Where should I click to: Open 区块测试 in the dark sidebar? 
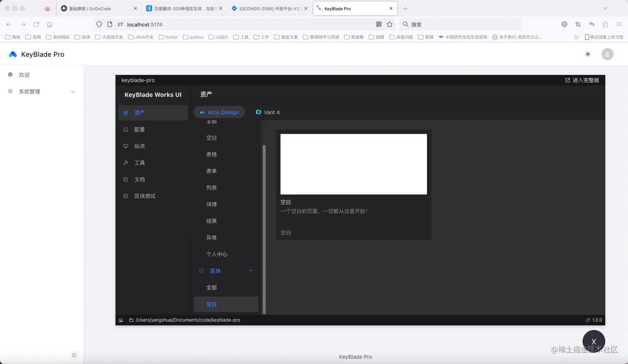[153, 196]
